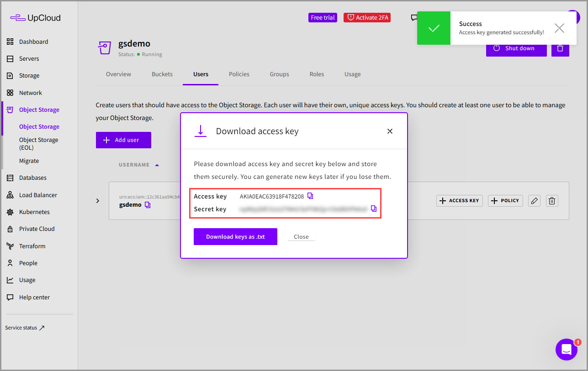Click the trash icon beside Shut down
The height and width of the screenshot is (371, 588).
pos(560,48)
